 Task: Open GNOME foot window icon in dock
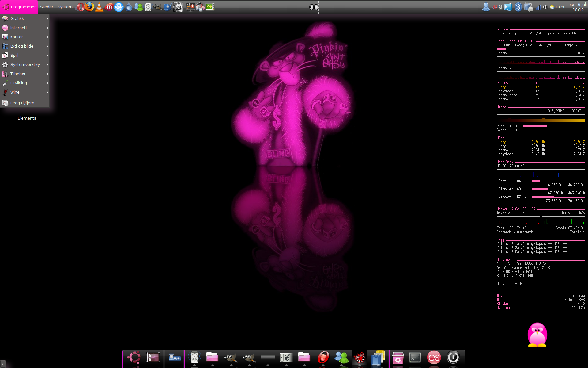pos(286,357)
